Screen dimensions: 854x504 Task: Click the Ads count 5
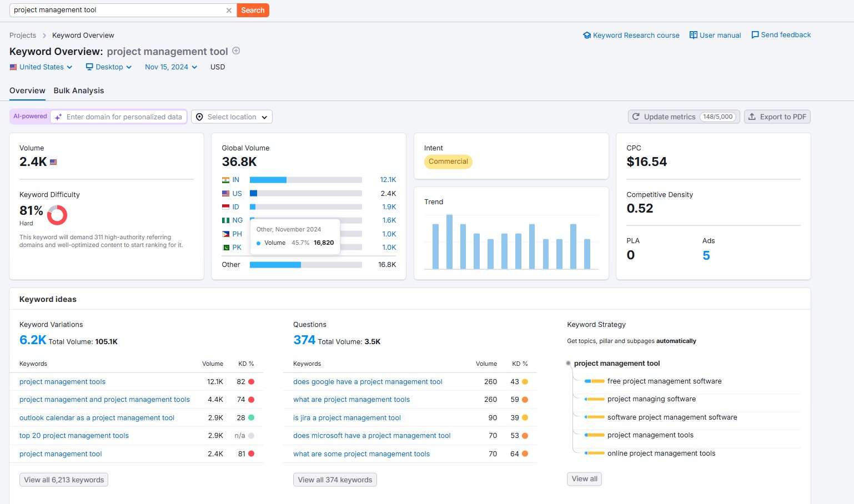[x=706, y=255]
